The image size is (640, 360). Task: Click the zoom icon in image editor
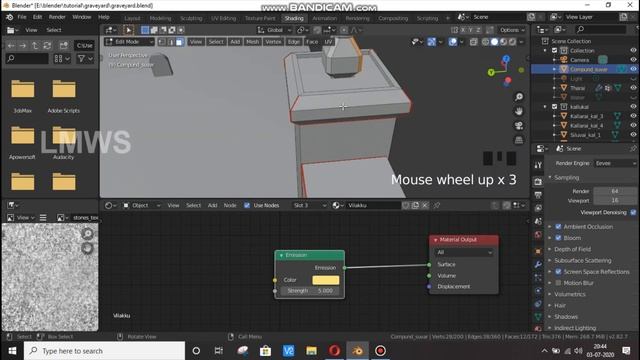(x=87, y=233)
